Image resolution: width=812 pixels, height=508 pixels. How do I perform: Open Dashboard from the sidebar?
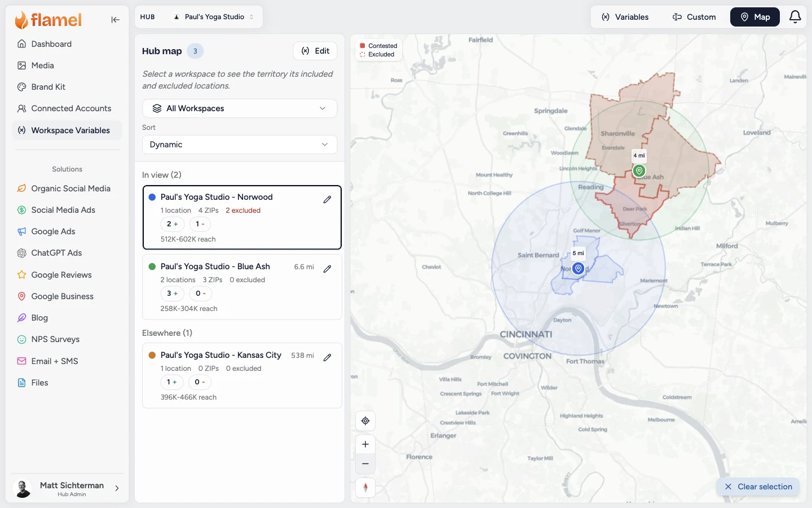pyautogui.click(x=67, y=44)
